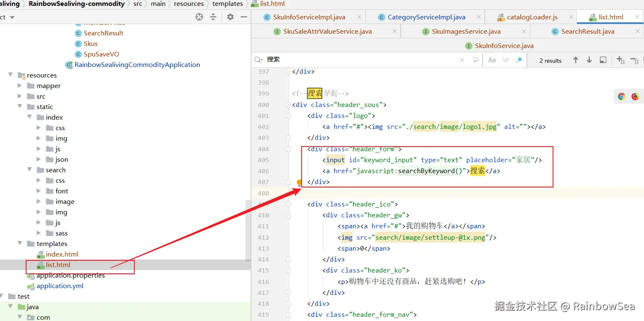
Task: Go to next search occurrence arrow
Action: tap(589, 60)
